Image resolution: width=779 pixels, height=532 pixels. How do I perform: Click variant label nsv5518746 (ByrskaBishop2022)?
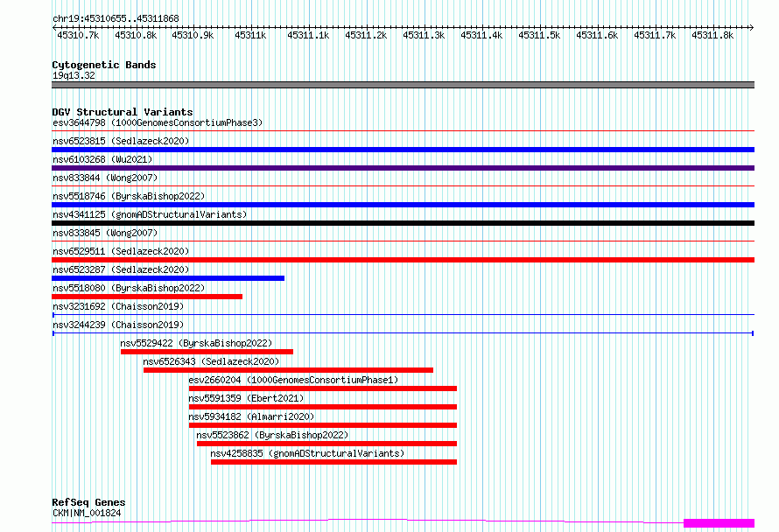pos(129,196)
